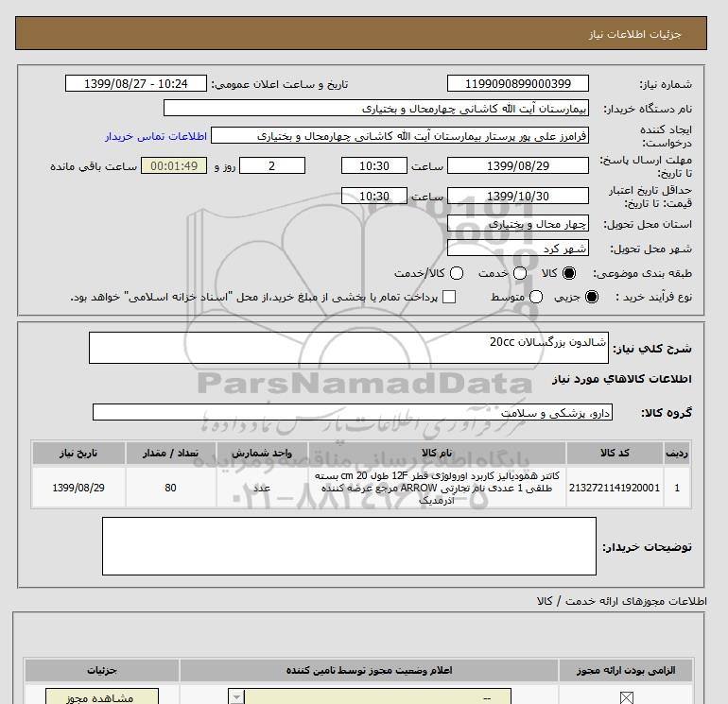Screen dimensions: 728x704
Task: Click the الزامی بودن ارائه مجوز header
Action: tap(626, 671)
